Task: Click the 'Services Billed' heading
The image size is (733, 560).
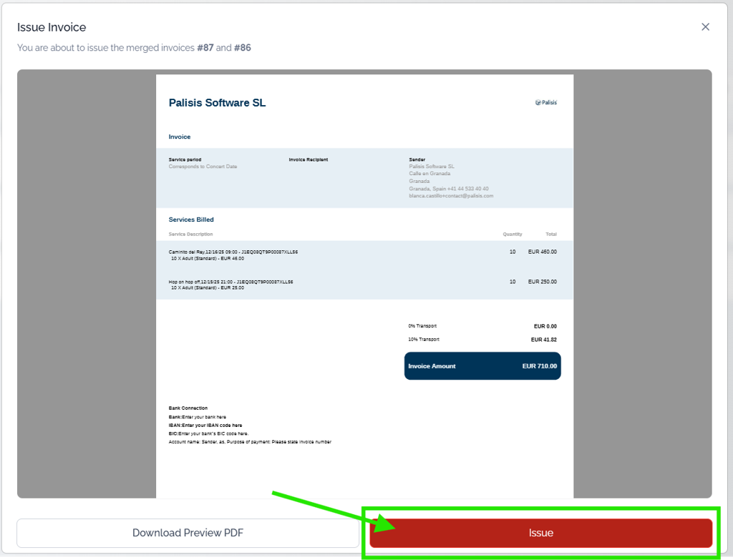Action: click(191, 220)
